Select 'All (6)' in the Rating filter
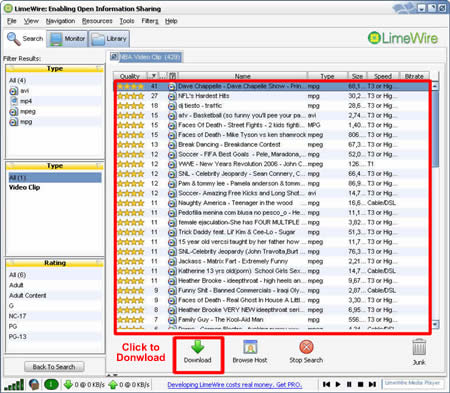 (x=55, y=275)
